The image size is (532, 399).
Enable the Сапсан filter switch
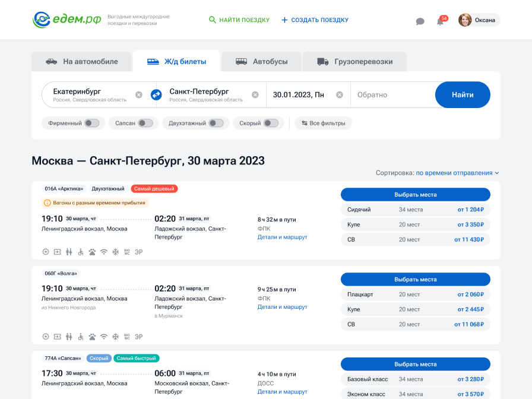coord(145,123)
